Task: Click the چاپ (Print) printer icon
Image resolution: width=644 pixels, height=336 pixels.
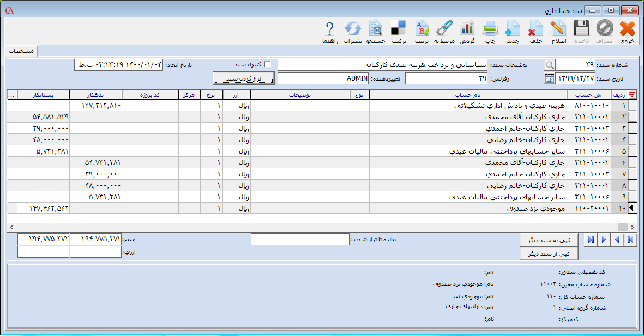Action: click(490, 32)
